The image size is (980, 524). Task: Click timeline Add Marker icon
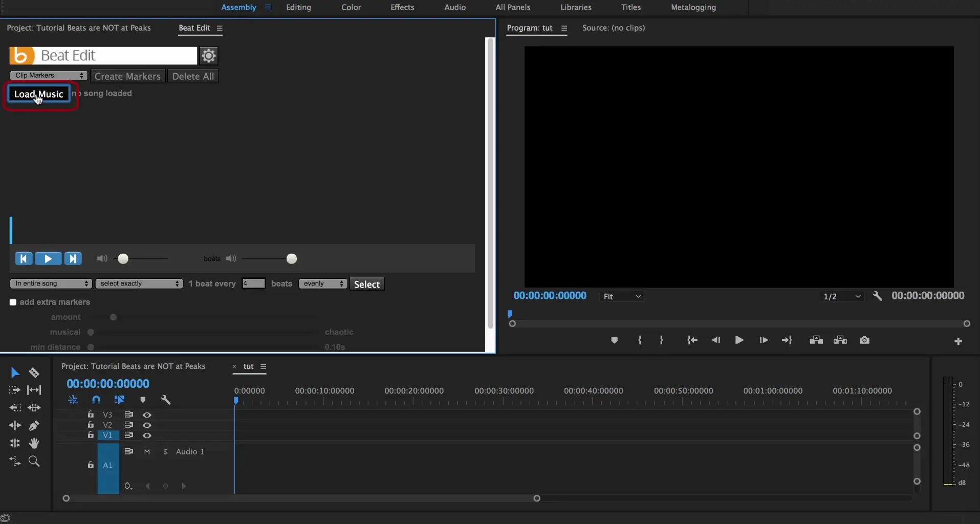click(x=143, y=400)
